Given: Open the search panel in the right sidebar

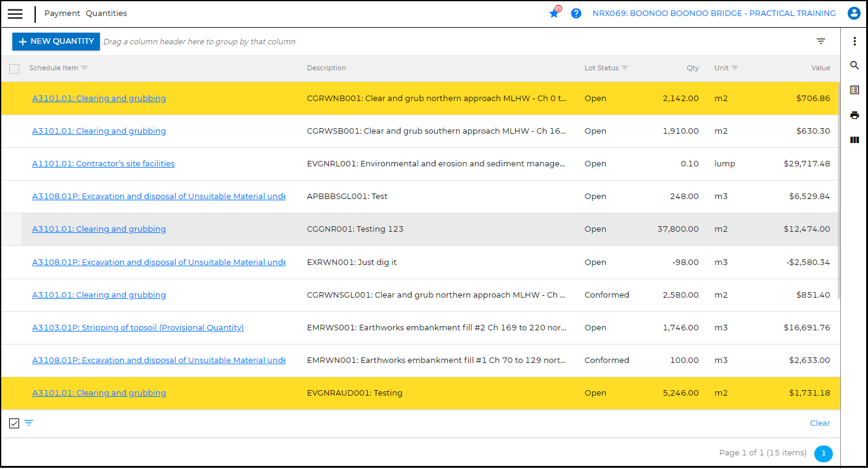Looking at the screenshot, I should [854, 65].
